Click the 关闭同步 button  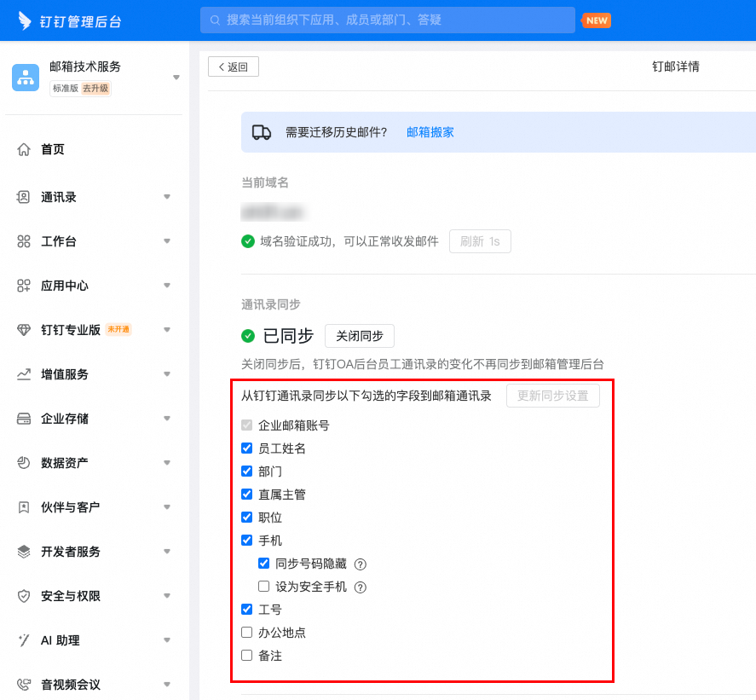(360, 336)
